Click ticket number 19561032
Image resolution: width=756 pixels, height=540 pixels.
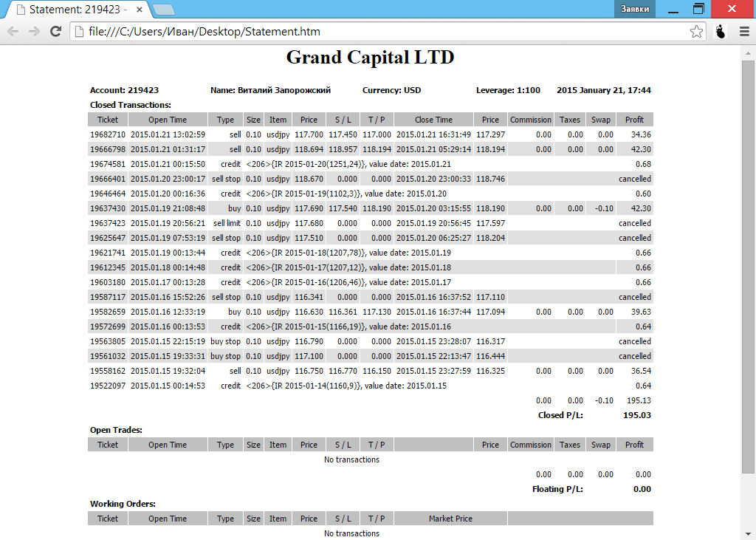108,356
